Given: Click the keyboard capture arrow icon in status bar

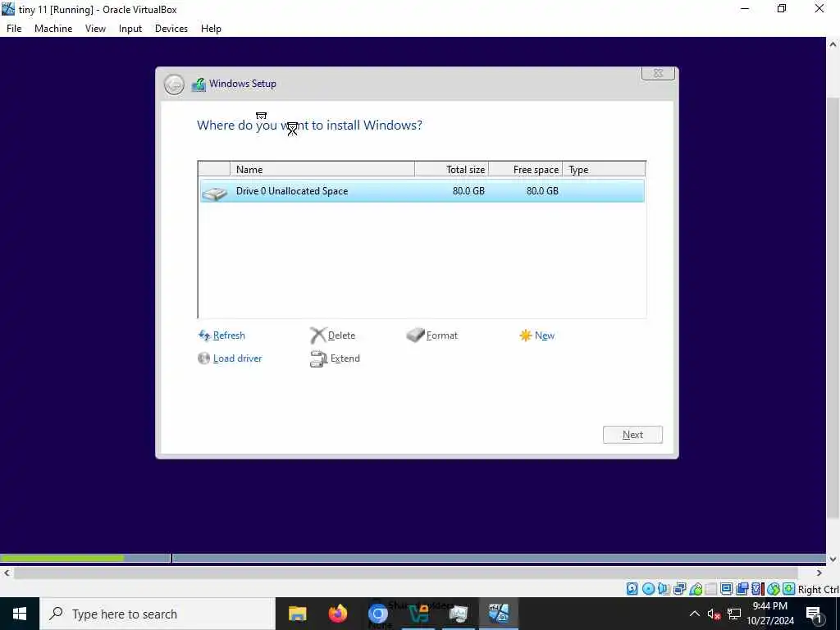Looking at the screenshot, I should click(788, 589).
